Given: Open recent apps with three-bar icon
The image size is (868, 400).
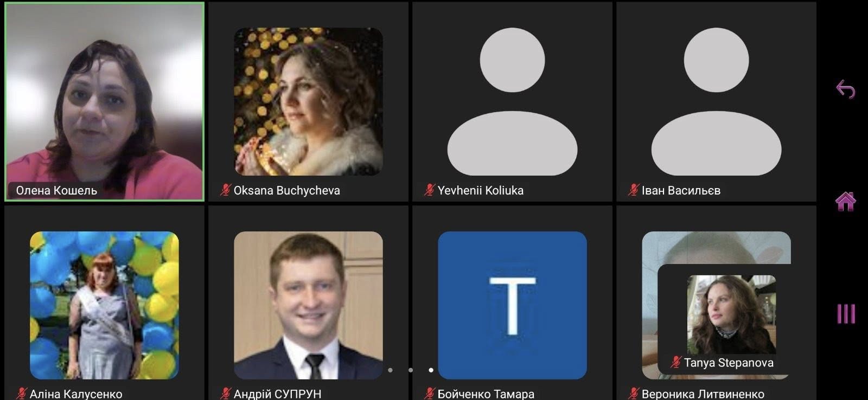Looking at the screenshot, I should pos(846,314).
